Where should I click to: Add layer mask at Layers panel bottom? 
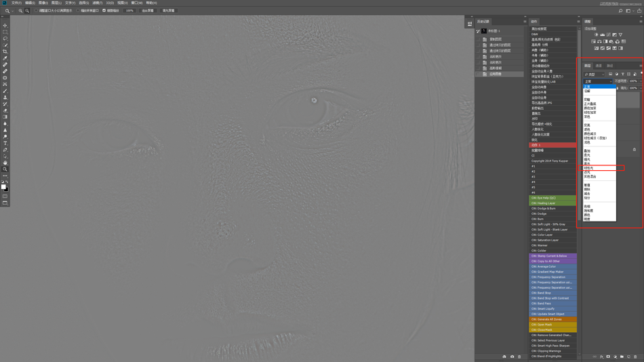coord(608,357)
